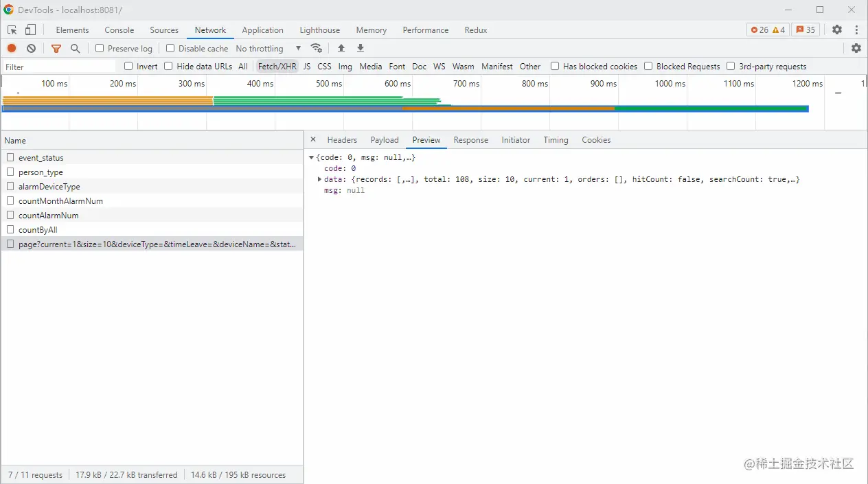Screen dimensions: 868x484
Task: Tick checkbox beside countByAll request
Action: point(10,229)
